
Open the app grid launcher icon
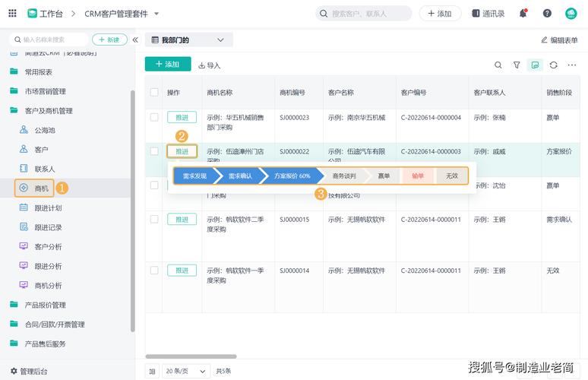12,14
